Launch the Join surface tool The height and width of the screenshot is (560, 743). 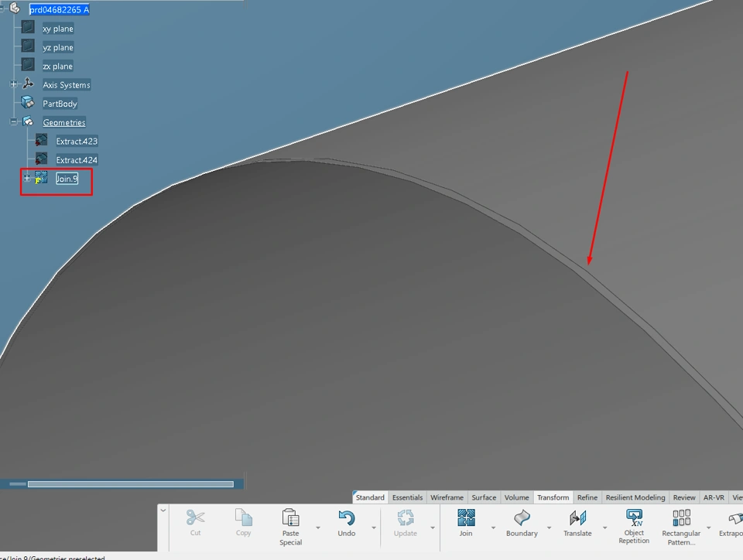pyautogui.click(x=466, y=523)
